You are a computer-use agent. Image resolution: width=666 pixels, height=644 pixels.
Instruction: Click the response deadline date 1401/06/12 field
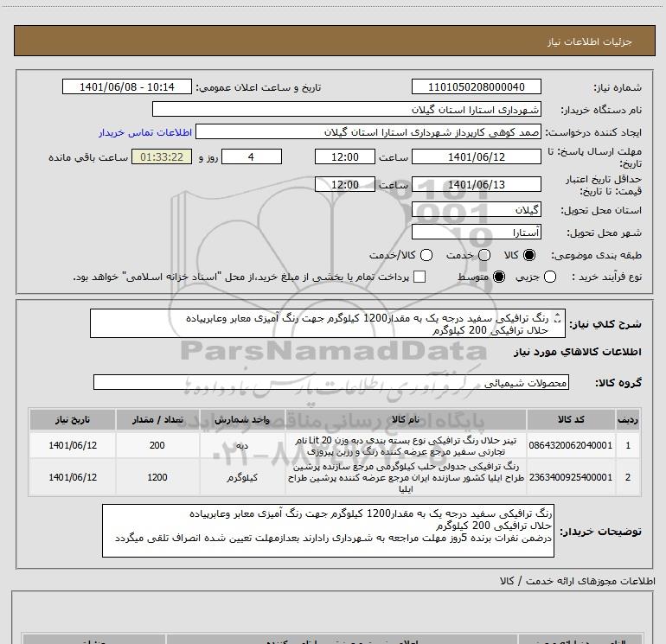tap(476, 156)
